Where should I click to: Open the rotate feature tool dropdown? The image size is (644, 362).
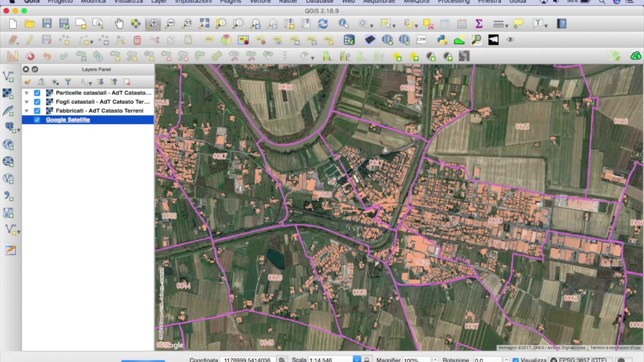click(312, 58)
